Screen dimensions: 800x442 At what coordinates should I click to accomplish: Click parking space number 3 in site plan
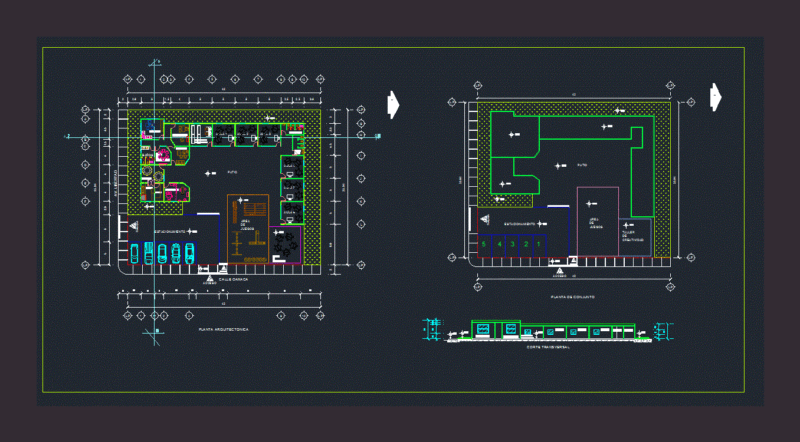pyautogui.click(x=513, y=244)
